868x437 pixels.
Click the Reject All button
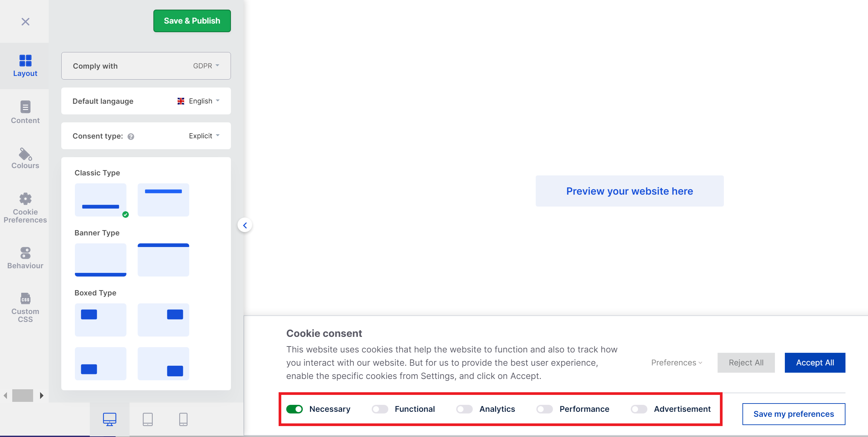(746, 362)
